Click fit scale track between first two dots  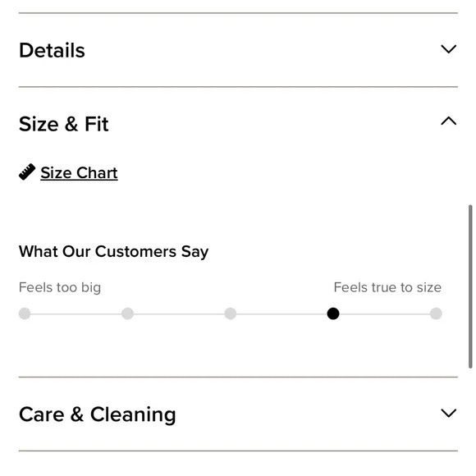[76, 314]
